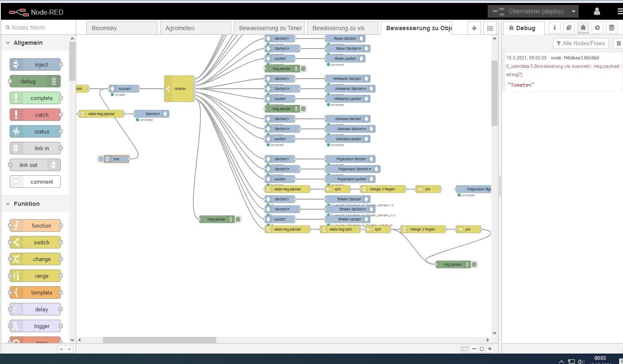Select the Debug sidebar tab
Image resolution: width=623 pixels, height=364 pixels.
point(523,28)
